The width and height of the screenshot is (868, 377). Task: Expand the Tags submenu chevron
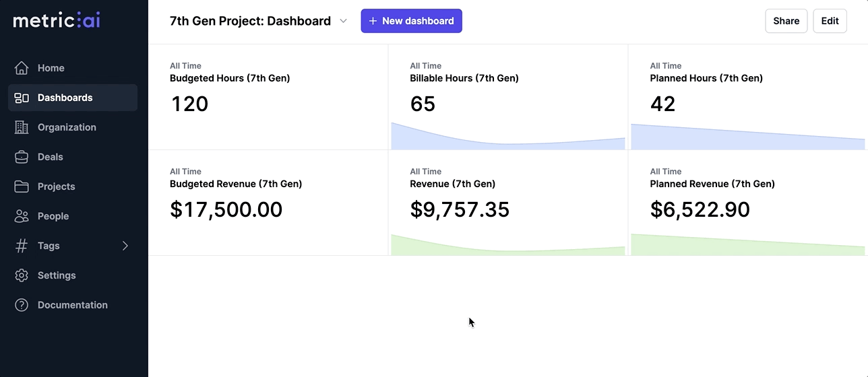point(125,246)
